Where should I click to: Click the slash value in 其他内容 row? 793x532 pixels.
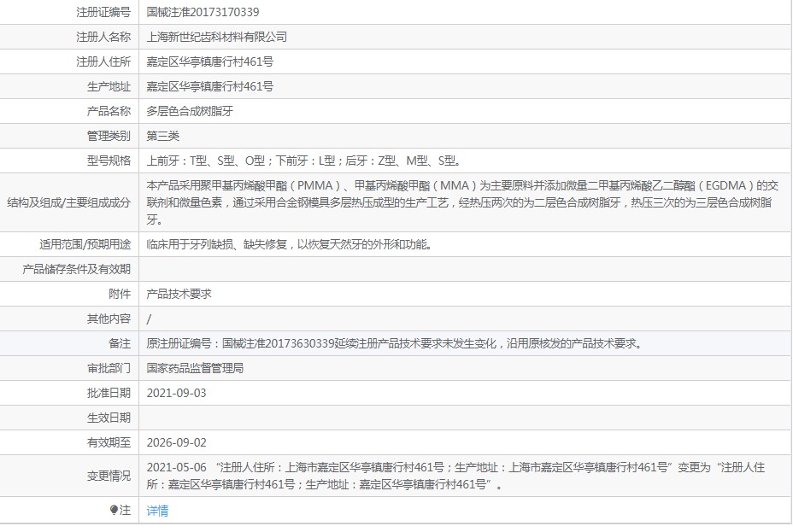149,319
